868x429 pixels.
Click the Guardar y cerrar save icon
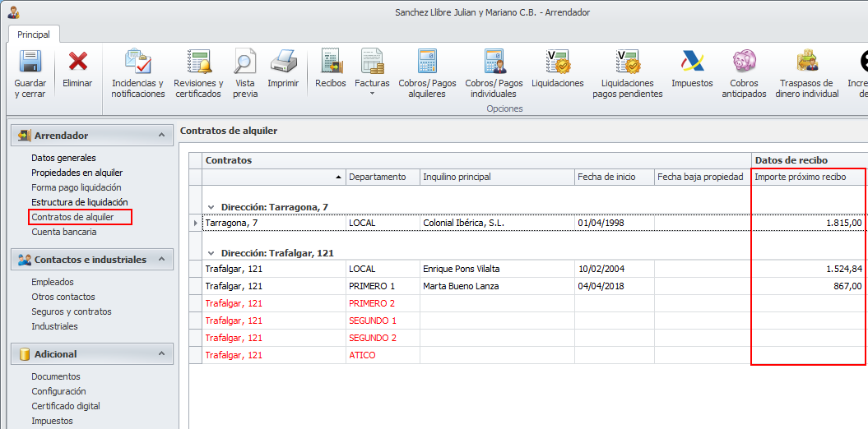coord(30,62)
